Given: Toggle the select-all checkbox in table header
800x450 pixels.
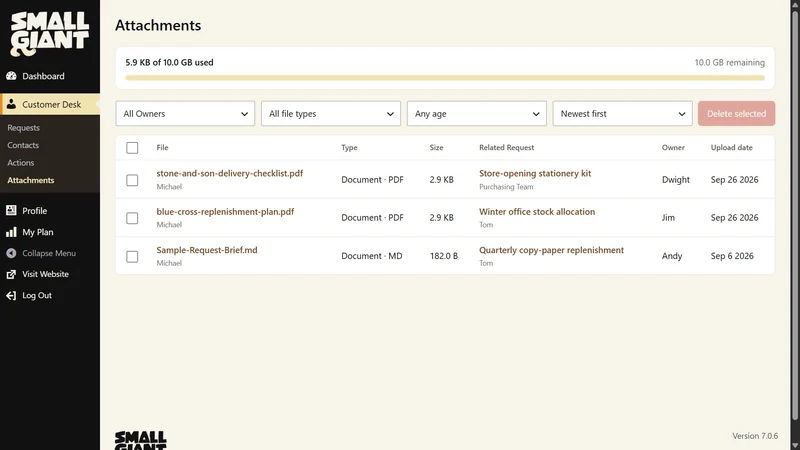Looking at the screenshot, I should point(132,147).
